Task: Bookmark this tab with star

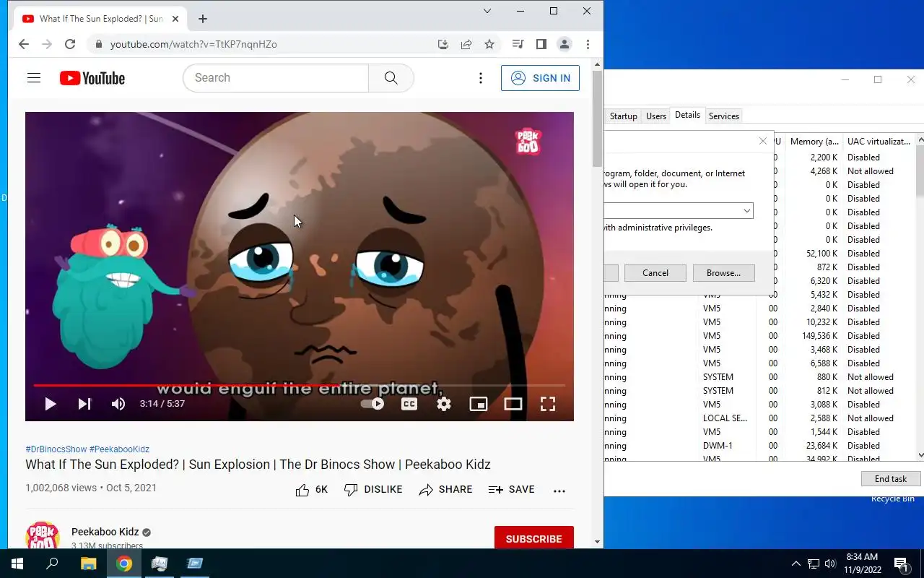Action: point(489,44)
